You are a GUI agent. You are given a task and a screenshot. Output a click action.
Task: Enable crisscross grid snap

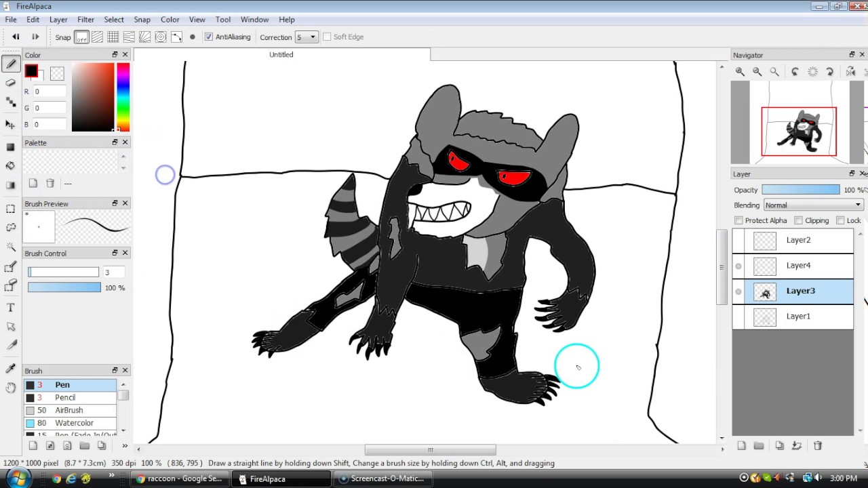pos(113,37)
